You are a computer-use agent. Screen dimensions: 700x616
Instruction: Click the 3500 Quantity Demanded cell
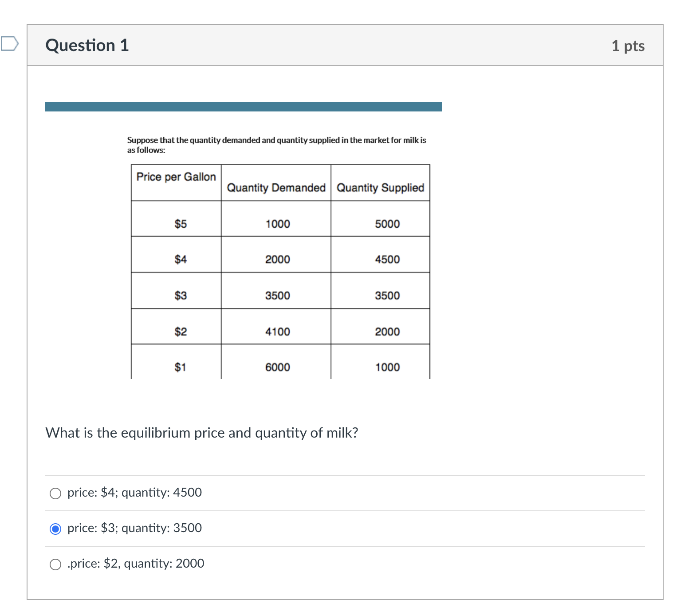click(x=276, y=295)
